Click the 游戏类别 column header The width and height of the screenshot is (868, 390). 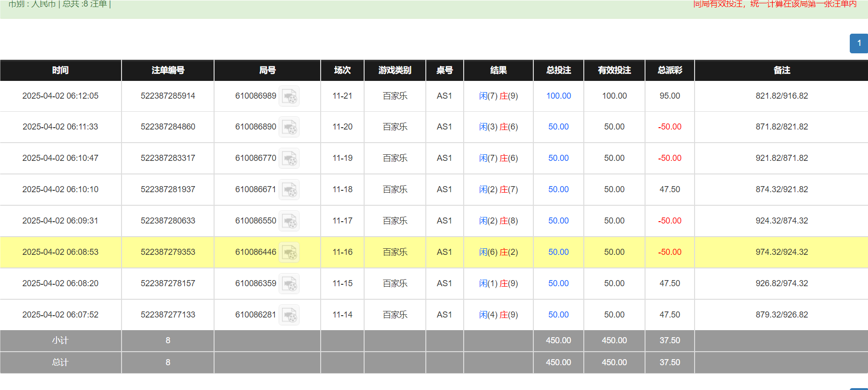(395, 70)
